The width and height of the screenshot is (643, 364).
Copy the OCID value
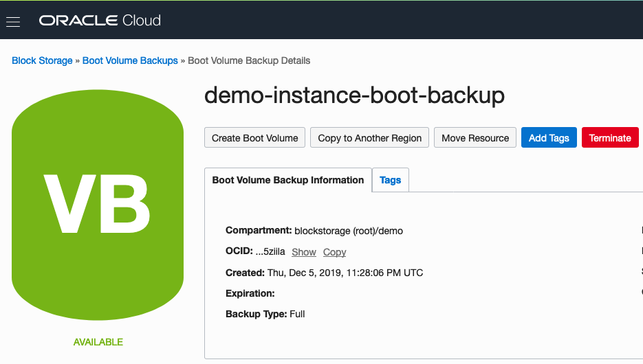[x=335, y=252]
